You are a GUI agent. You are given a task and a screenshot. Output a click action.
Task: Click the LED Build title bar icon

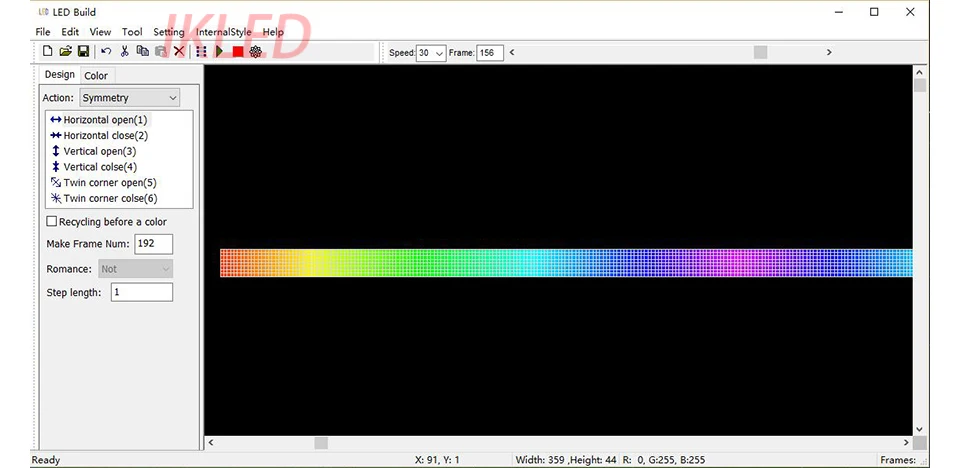point(43,12)
